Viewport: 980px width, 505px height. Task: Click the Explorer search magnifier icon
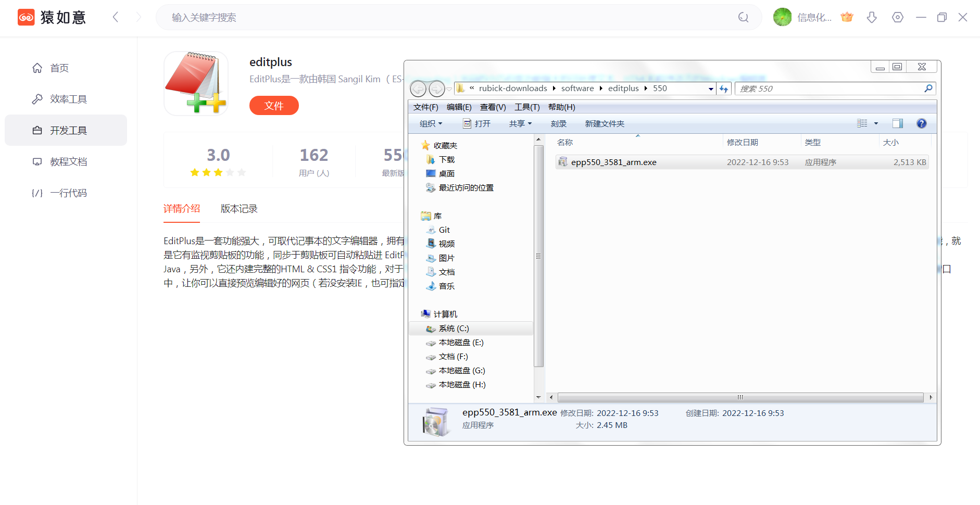click(x=928, y=89)
